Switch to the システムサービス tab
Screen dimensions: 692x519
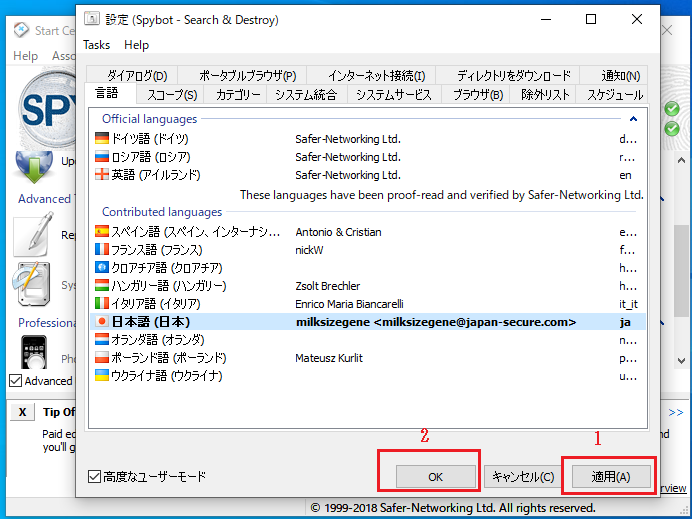[x=394, y=95]
